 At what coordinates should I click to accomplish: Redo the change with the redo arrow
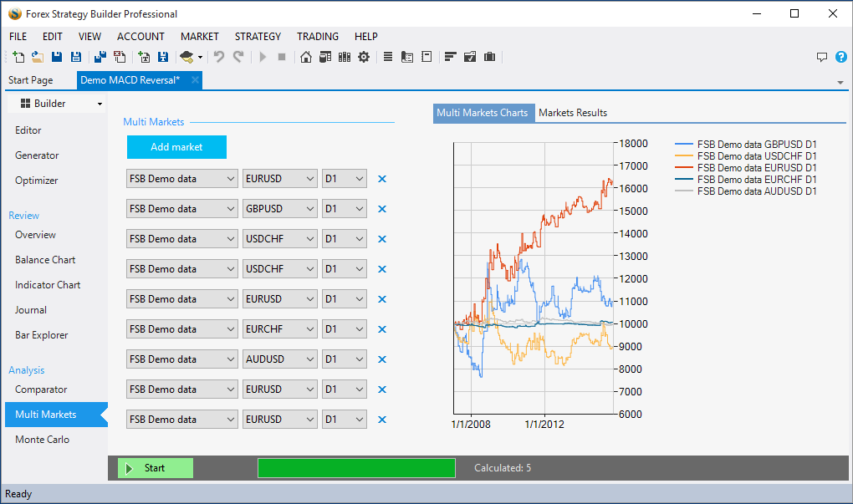point(238,57)
